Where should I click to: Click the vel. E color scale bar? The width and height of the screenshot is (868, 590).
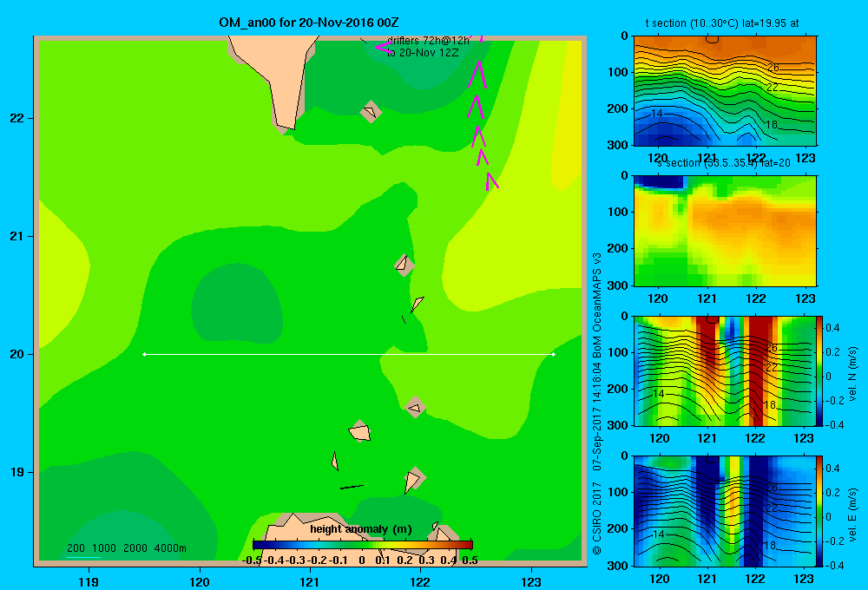[x=819, y=511]
